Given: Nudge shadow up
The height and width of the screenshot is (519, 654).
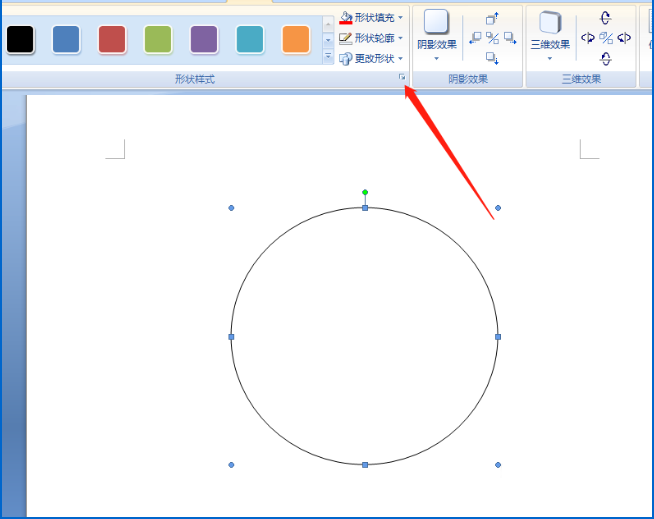Looking at the screenshot, I should (x=492, y=19).
